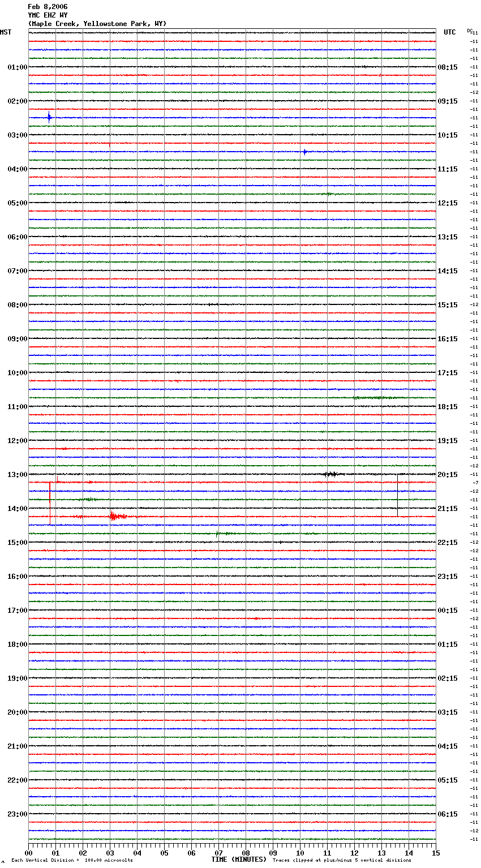This screenshot has height=868, width=481.
Task: Click the 12:15 UTC time label
Action: point(448,203)
